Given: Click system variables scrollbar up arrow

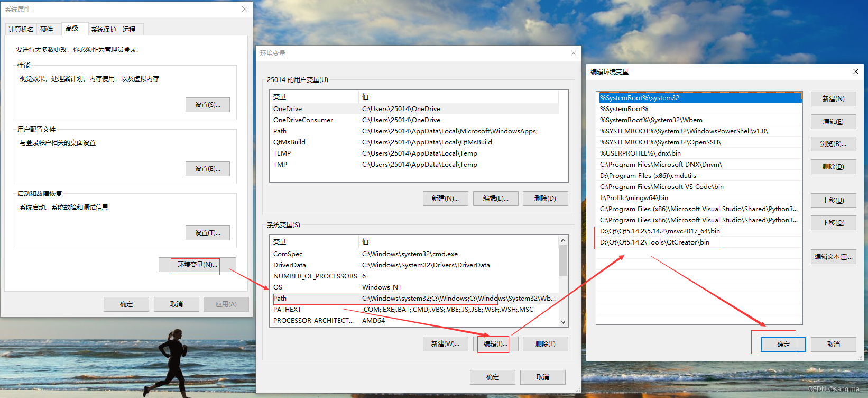Looking at the screenshot, I should 564,240.
